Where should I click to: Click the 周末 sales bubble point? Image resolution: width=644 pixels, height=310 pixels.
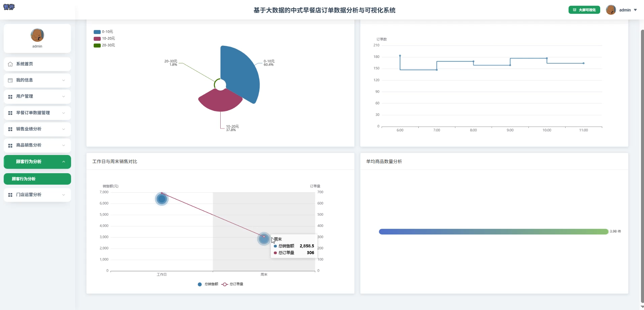(x=264, y=239)
